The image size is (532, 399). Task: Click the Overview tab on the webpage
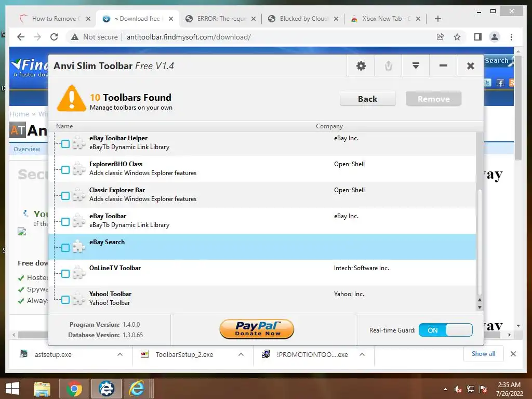click(27, 149)
